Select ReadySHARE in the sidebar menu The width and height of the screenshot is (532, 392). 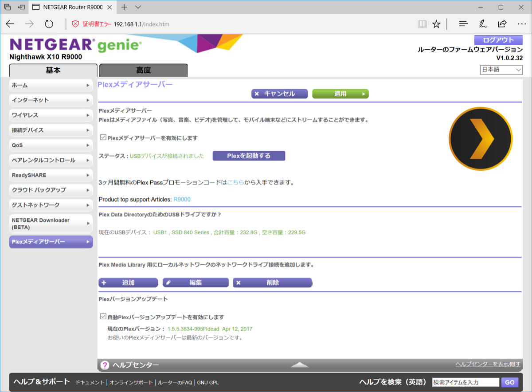tap(51, 175)
